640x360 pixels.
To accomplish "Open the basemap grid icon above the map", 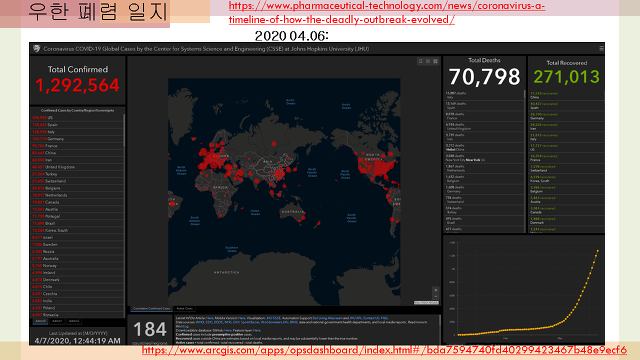I will (435, 61).
